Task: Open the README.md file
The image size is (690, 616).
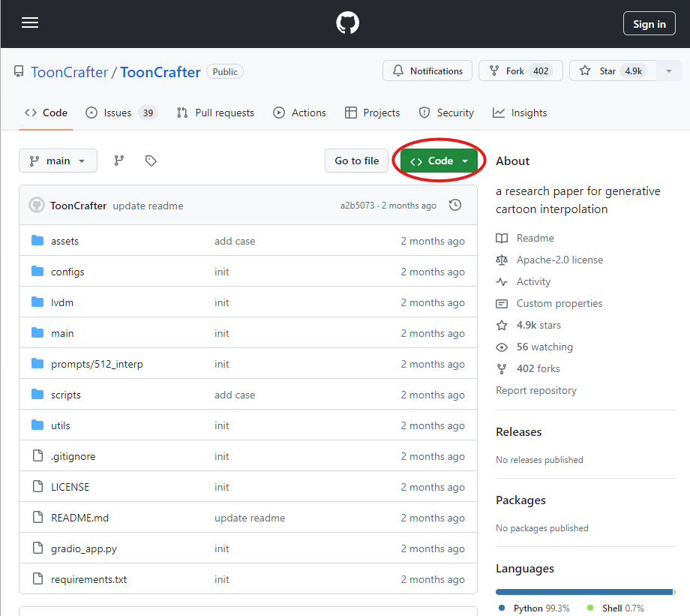Action: pos(79,518)
